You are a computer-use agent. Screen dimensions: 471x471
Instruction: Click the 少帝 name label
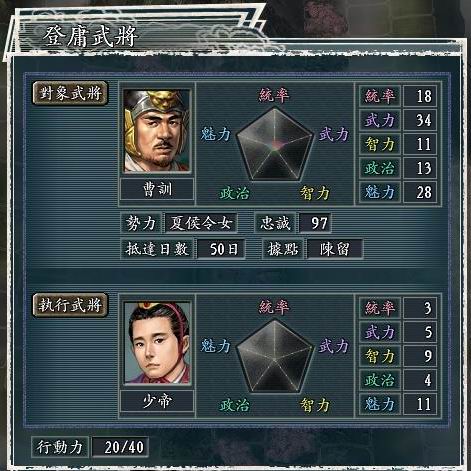(157, 401)
